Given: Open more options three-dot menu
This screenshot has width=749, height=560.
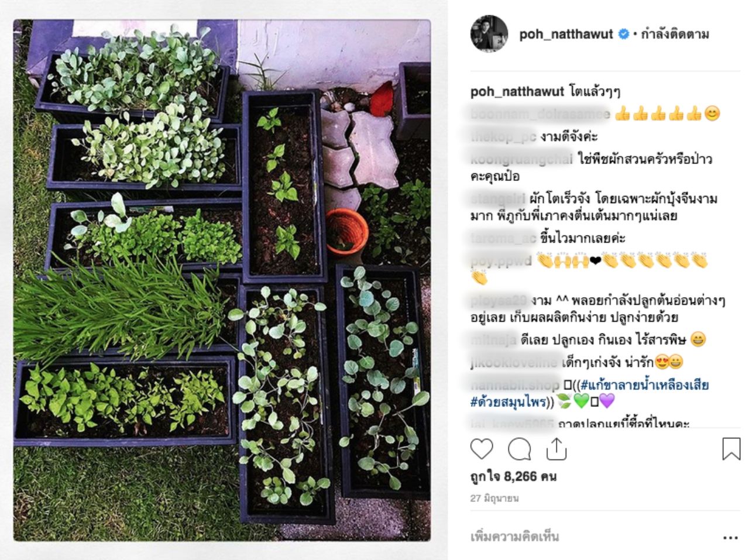Looking at the screenshot, I should coord(730,537).
